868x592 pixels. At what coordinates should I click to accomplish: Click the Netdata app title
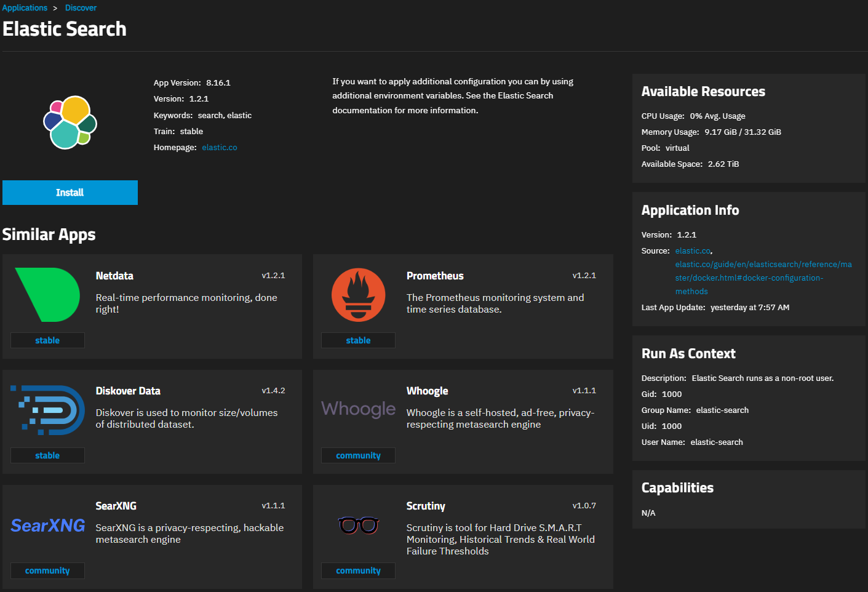tap(114, 276)
